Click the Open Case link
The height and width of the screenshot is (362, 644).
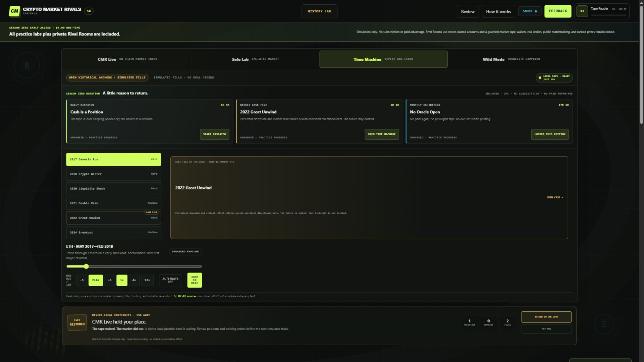point(555,197)
